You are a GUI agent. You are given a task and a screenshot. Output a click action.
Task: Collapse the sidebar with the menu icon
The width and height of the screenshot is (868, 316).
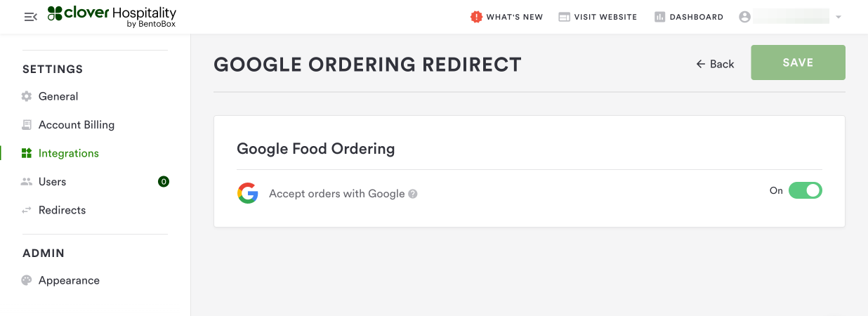coord(30,17)
